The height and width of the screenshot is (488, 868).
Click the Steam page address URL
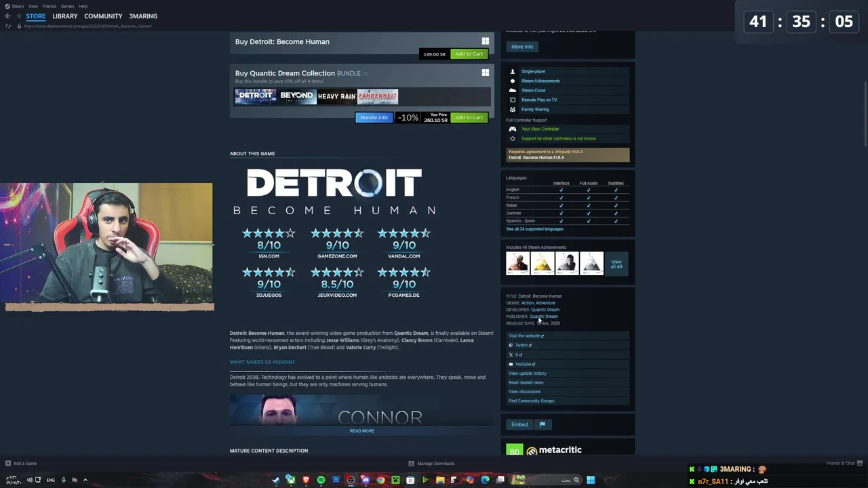tap(87, 26)
